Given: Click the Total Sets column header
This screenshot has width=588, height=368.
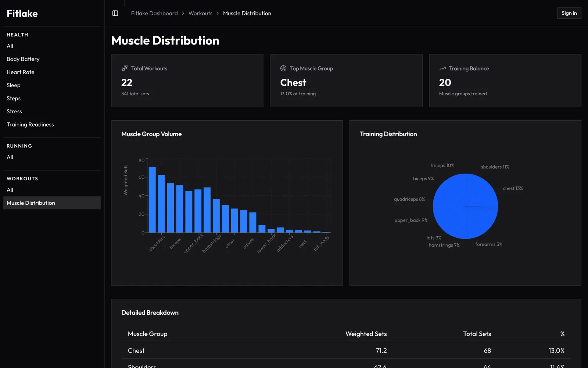Looking at the screenshot, I should coord(477,334).
